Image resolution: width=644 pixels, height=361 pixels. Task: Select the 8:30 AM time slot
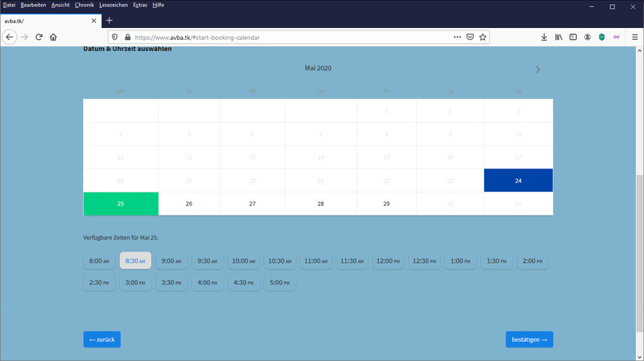tap(135, 261)
